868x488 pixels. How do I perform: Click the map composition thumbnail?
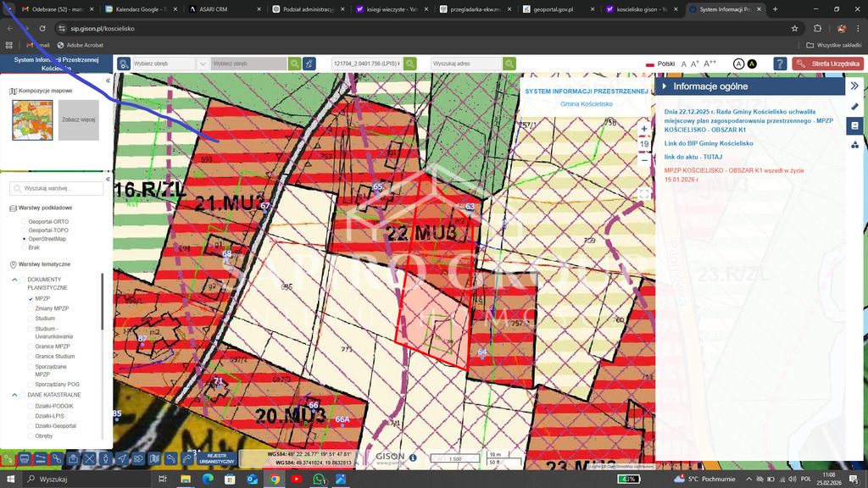tap(32, 120)
